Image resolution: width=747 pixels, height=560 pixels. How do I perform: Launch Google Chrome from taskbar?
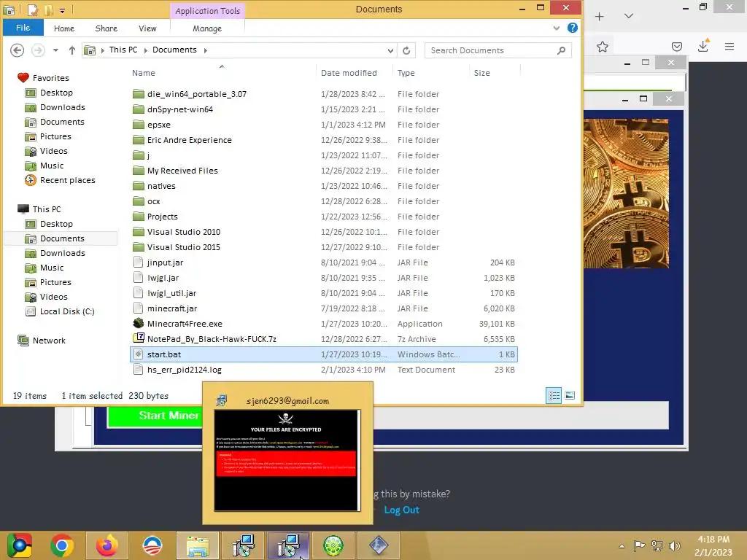pos(62,545)
